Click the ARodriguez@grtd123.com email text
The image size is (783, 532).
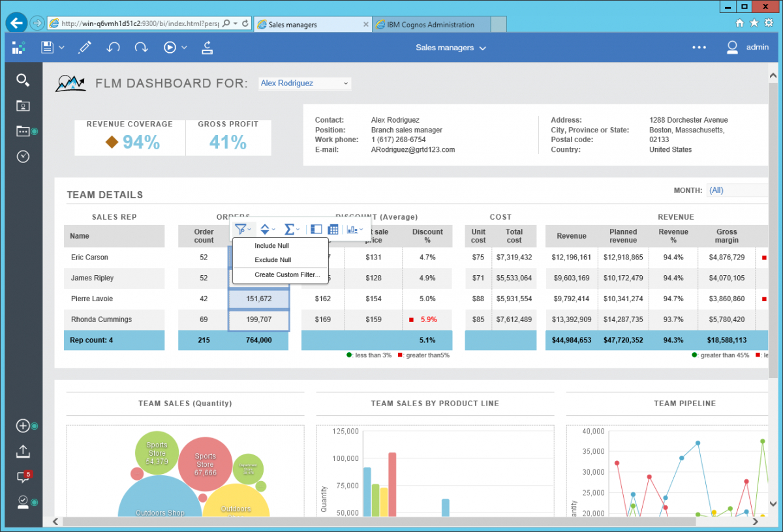[x=413, y=150]
